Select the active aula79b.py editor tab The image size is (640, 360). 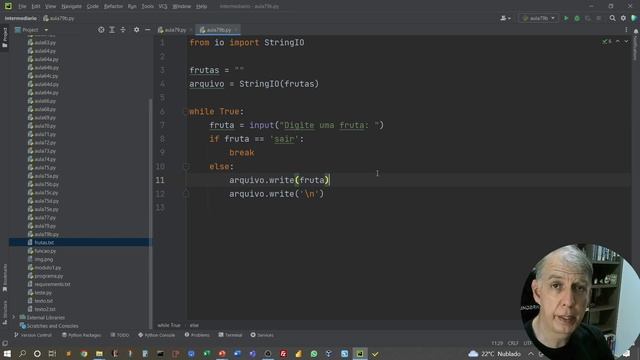pos(218,30)
